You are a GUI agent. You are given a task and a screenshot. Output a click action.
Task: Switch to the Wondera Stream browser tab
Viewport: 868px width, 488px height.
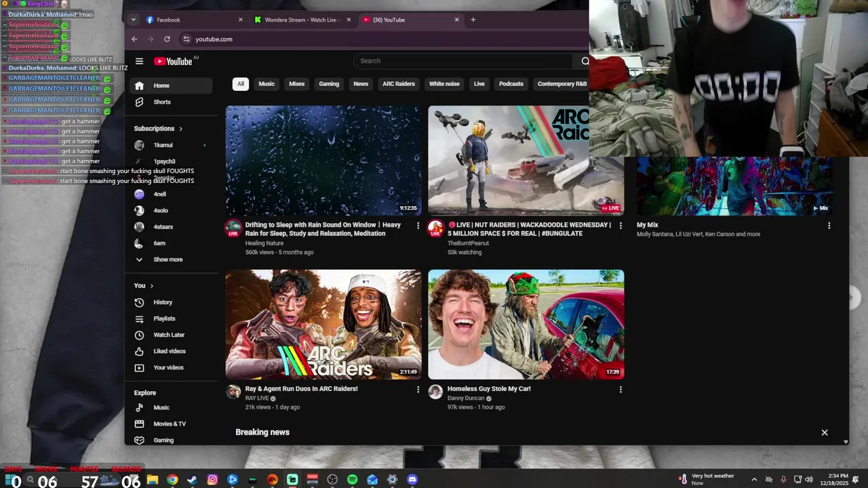tap(302, 20)
